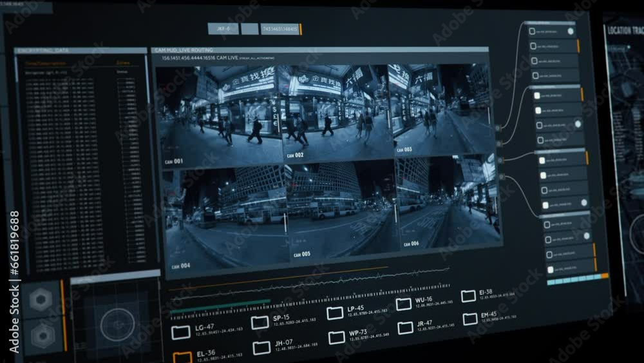Open the WU-16 folder icon
644x363 pixels.
click(x=403, y=304)
